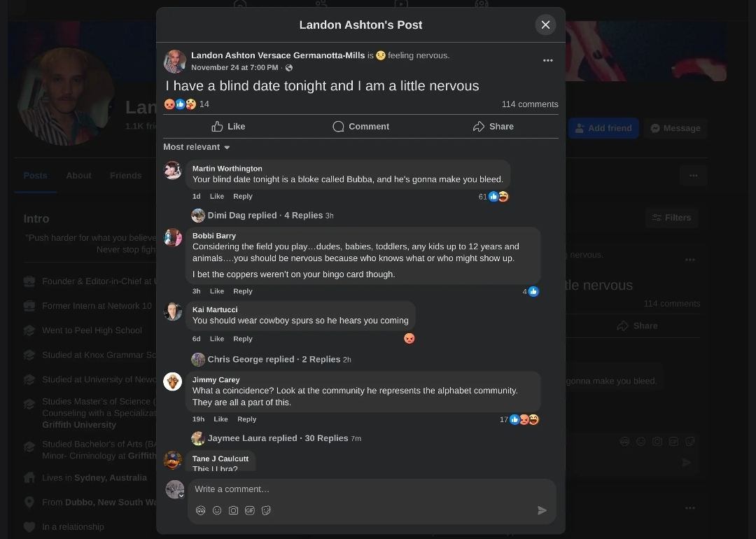Like Kai Martucci's comment
The height and width of the screenshot is (539, 756).
[217, 339]
